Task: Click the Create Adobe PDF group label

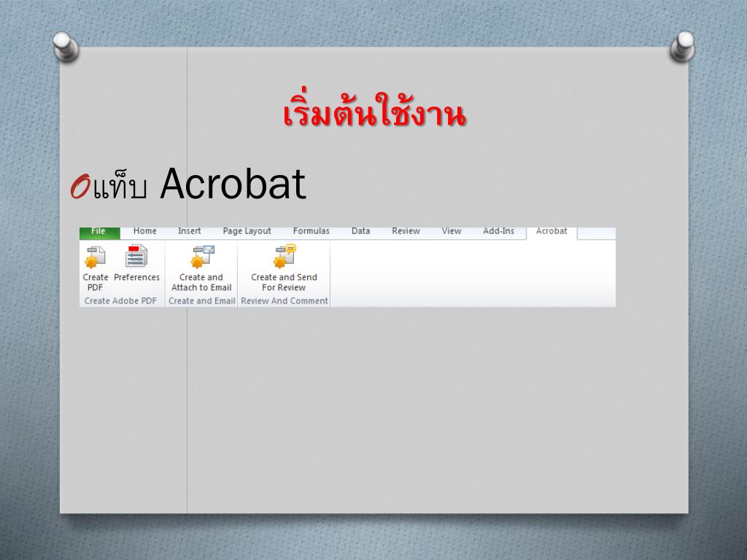Action: point(120,301)
